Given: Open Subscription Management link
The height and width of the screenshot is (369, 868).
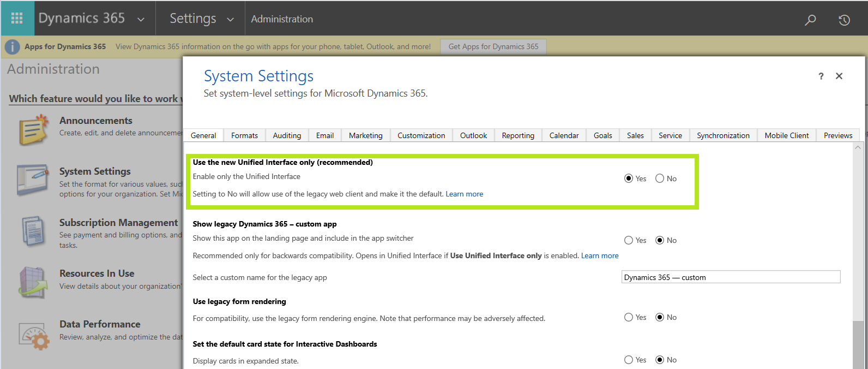Looking at the screenshot, I should pyautogui.click(x=118, y=223).
